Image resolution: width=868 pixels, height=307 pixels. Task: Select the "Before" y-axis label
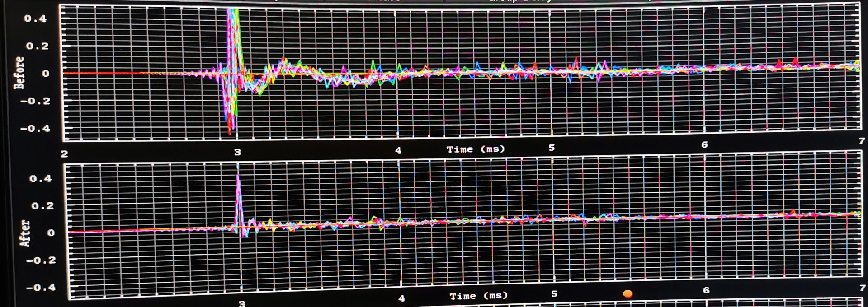click(x=19, y=73)
